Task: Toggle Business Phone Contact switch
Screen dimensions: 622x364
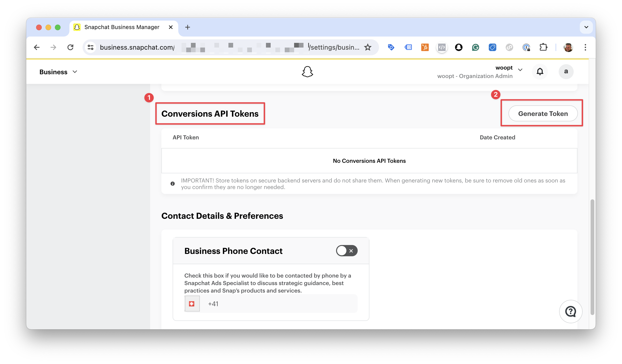Action: (347, 251)
